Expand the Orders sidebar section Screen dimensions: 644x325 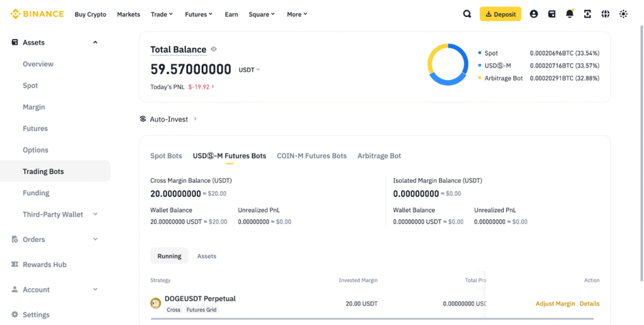pyautogui.click(x=95, y=239)
